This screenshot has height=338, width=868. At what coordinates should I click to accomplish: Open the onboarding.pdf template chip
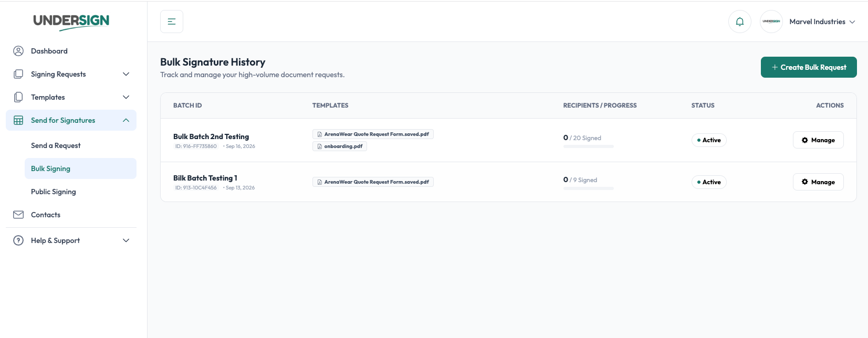(340, 146)
